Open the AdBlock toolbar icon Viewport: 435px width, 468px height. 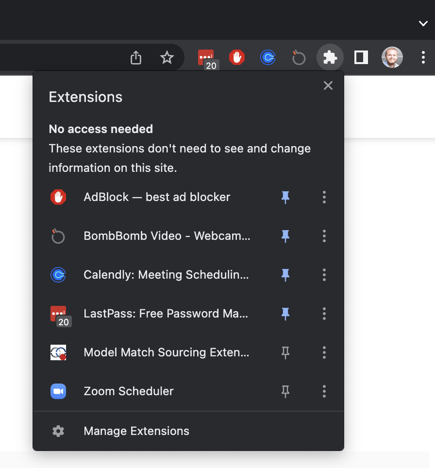[237, 57]
